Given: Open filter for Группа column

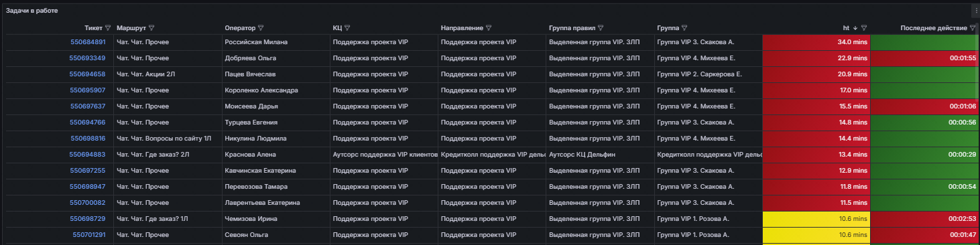Looking at the screenshot, I should [684, 28].
